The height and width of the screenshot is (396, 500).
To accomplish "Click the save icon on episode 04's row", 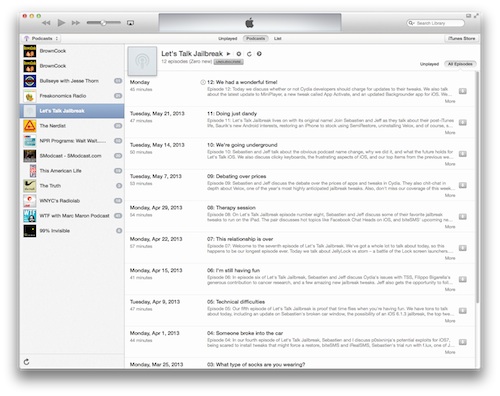I will click(463, 342).
